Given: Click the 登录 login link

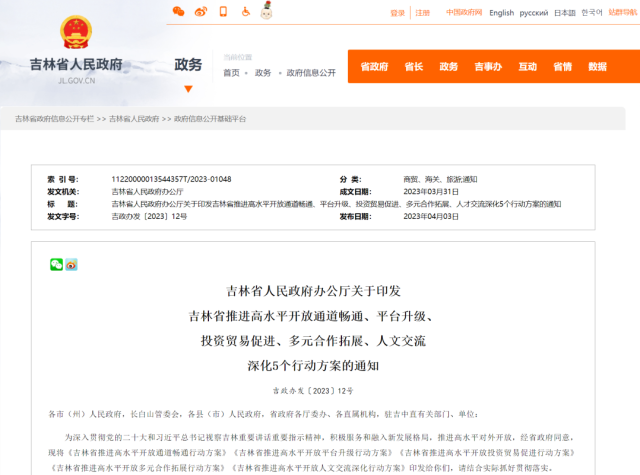Looking at the screenshot, I should [397, 13].
